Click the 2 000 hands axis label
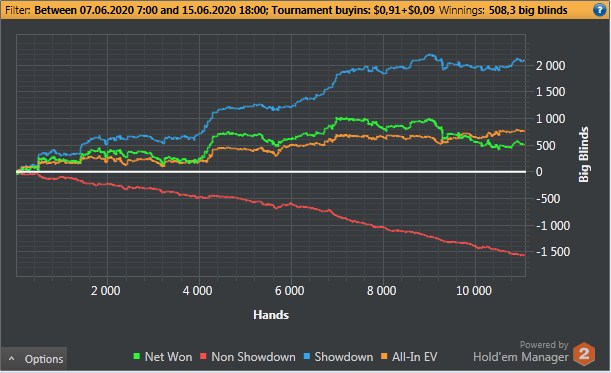This screenshot has width=611, height=373. click(106, 290)
